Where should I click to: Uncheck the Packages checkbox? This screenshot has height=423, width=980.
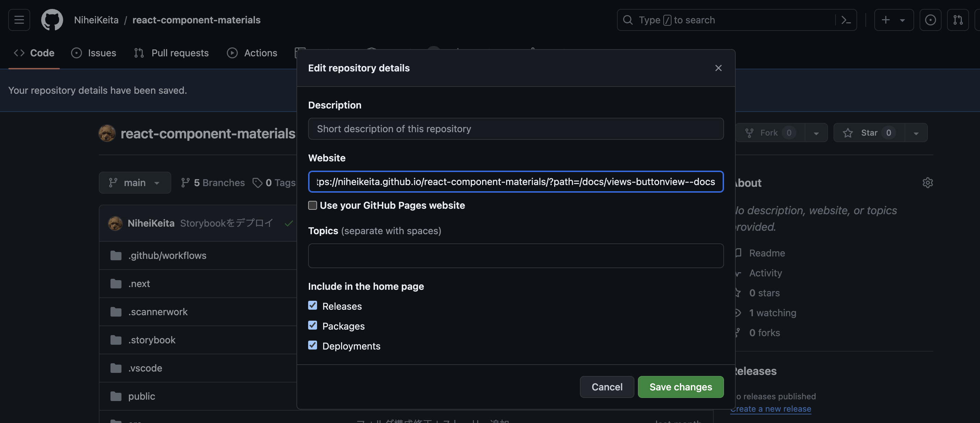[x=312, y=325]
